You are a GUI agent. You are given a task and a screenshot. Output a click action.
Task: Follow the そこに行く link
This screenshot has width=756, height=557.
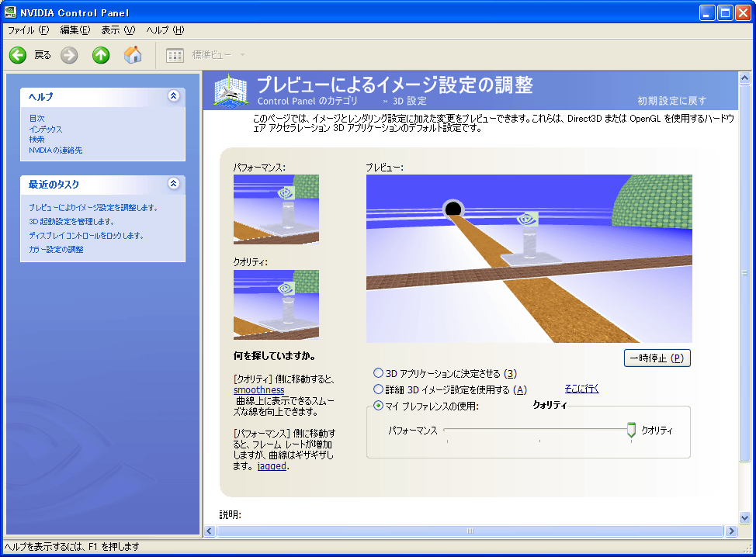pos(581,389)
